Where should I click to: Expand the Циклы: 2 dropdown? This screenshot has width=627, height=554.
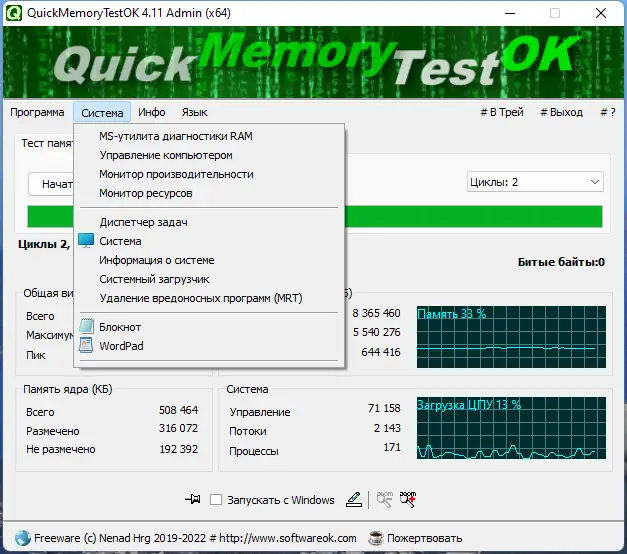(x=535, y=182)
